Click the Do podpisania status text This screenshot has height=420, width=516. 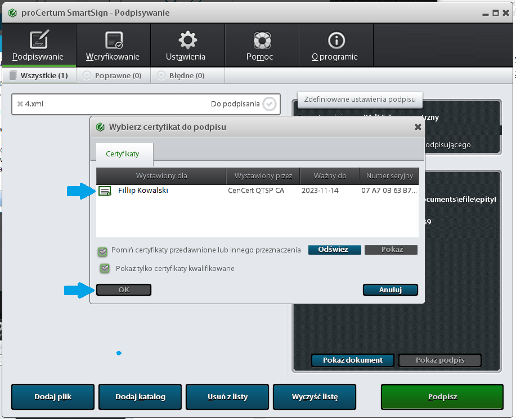235,104
